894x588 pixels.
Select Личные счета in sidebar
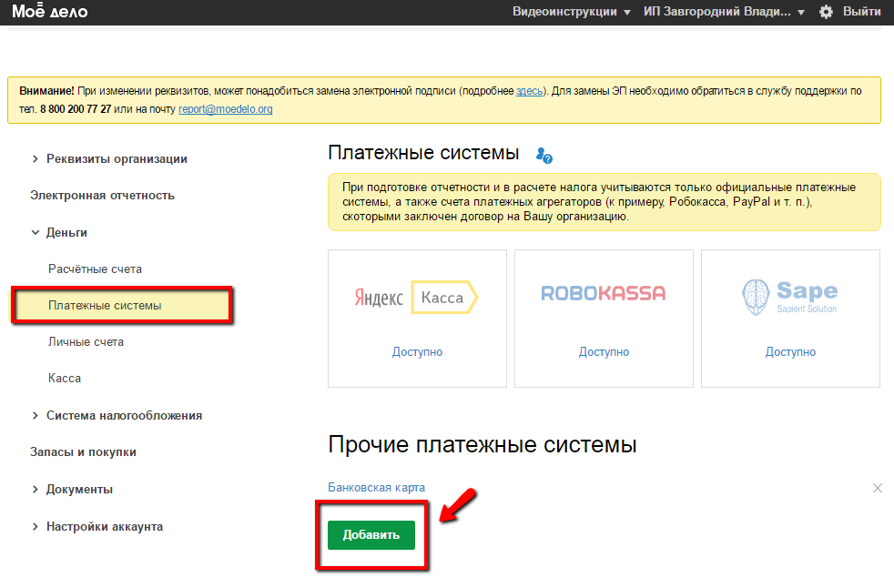tap(86, 341)
